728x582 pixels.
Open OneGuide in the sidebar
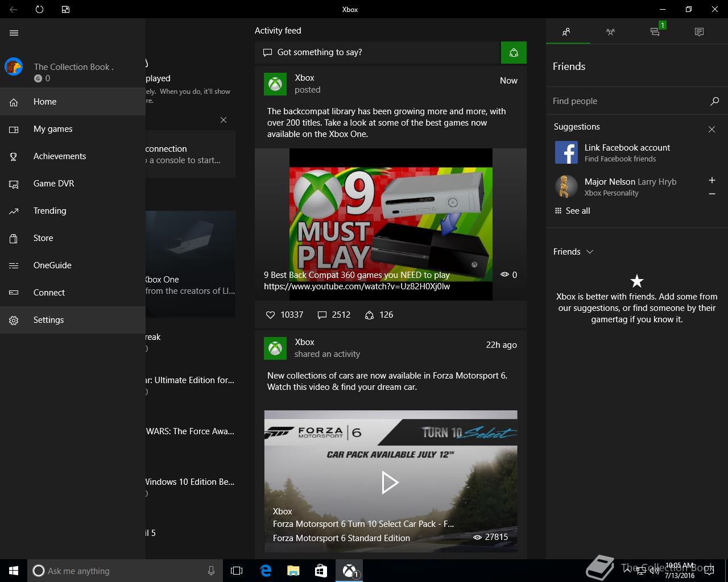click(73, 265)
